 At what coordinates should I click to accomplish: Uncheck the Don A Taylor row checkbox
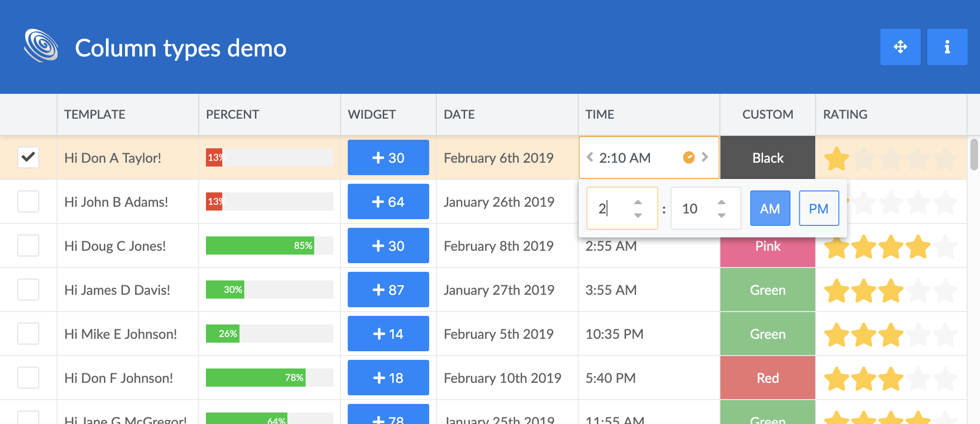[28, 157]
